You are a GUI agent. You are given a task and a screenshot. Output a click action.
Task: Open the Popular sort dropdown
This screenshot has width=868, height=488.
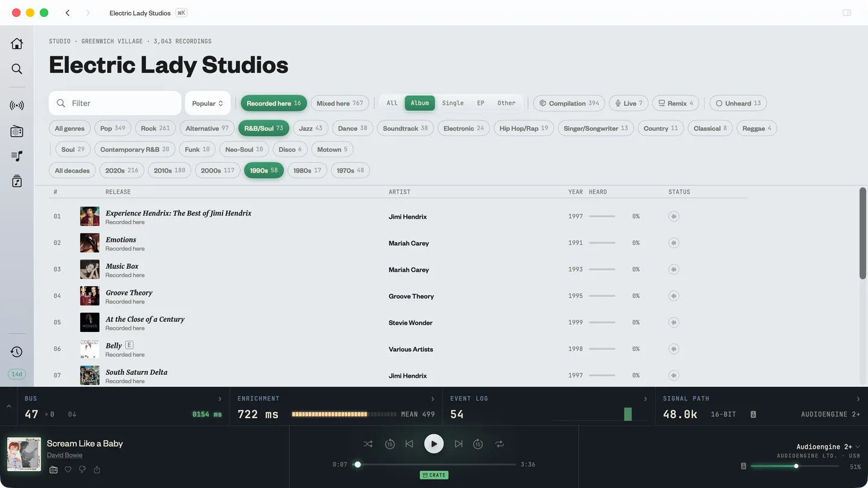pyautogui.click(x=208, y=103)
